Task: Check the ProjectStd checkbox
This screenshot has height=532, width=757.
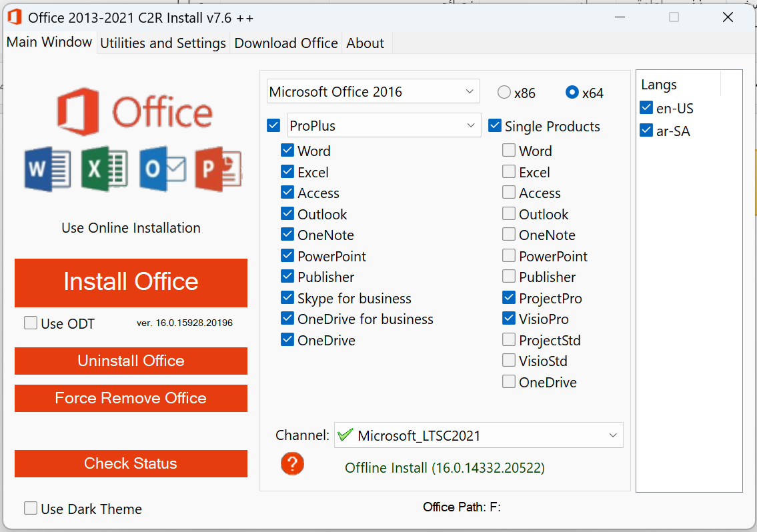Action: point(509,339)
